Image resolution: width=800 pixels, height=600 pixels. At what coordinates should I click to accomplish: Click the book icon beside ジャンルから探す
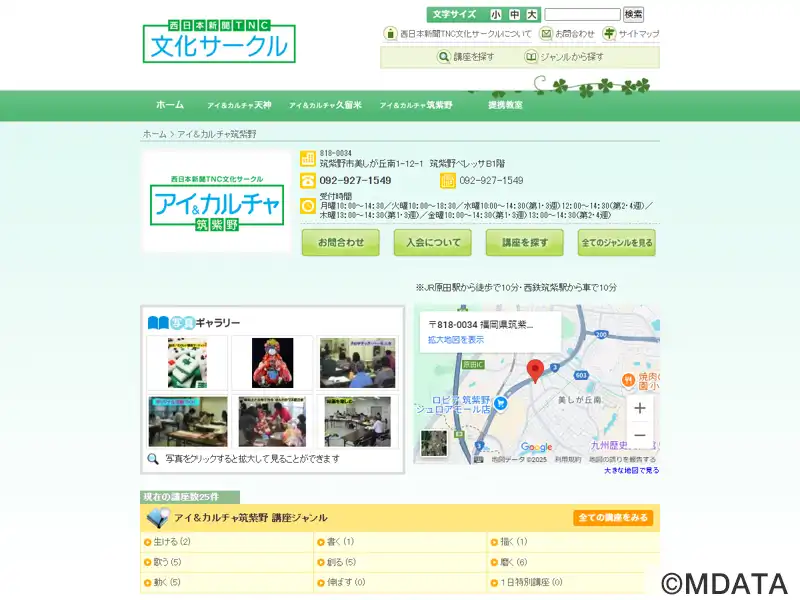[x=531, y=57]
